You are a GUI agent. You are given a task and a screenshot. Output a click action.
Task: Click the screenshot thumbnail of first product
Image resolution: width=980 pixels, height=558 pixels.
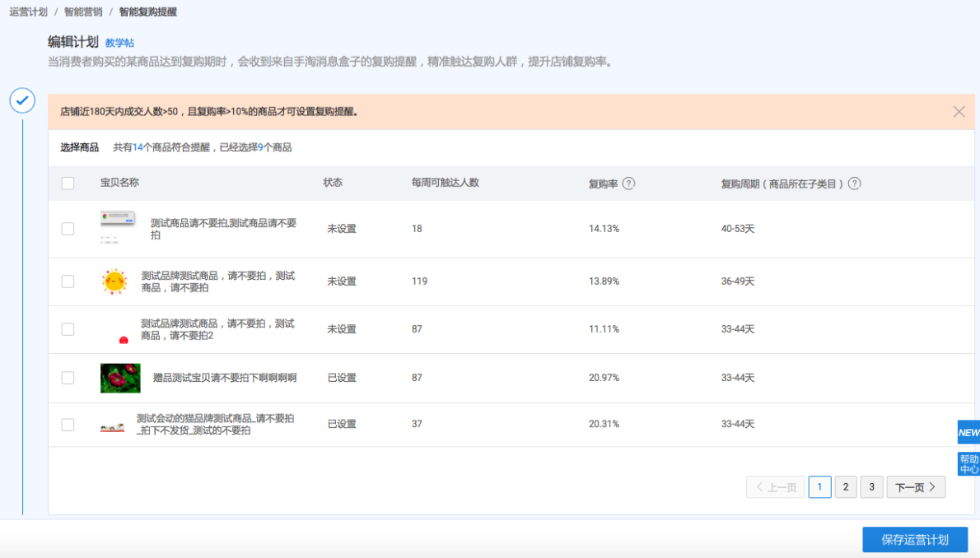click(118, 227)
